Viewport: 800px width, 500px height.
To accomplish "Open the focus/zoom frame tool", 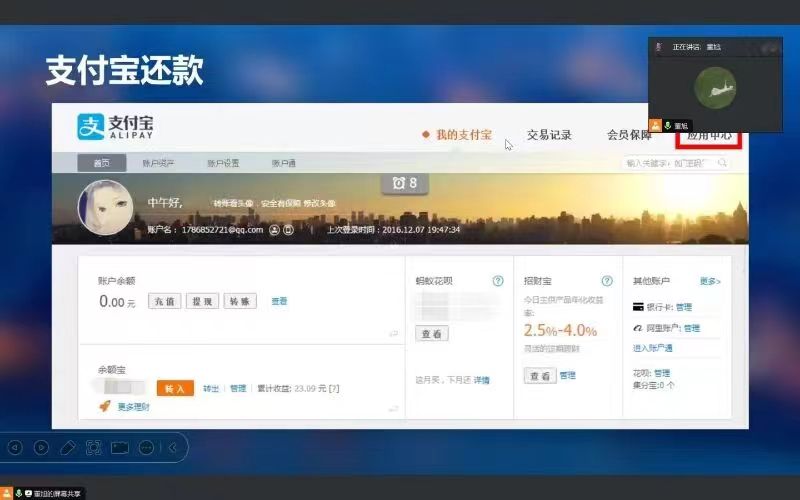I will pos(93,448).
